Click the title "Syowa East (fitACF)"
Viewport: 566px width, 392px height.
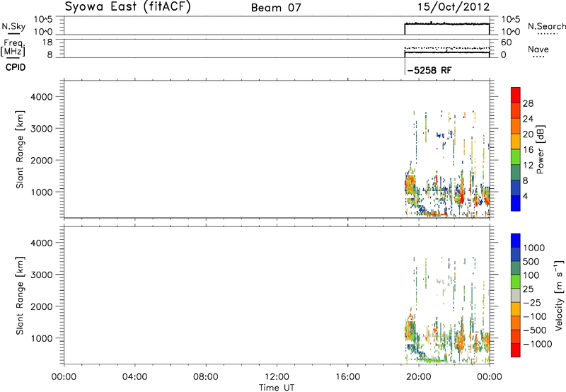[x=127, y=7]
